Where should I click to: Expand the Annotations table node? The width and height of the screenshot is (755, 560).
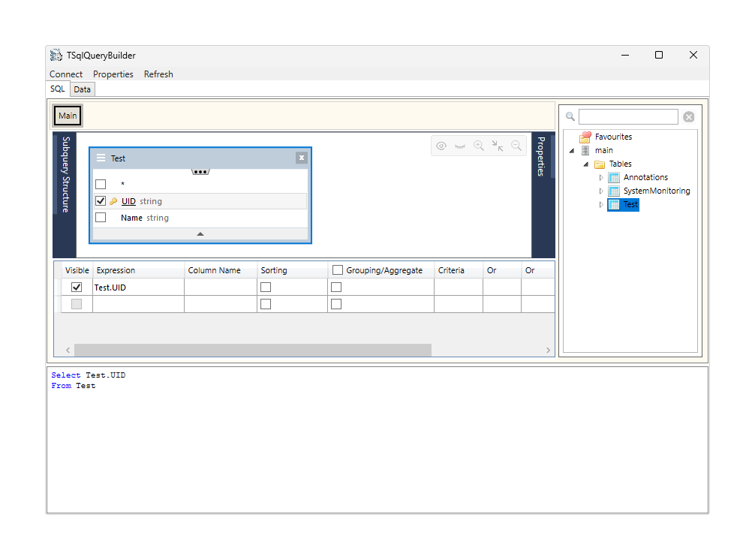point(601,178)
